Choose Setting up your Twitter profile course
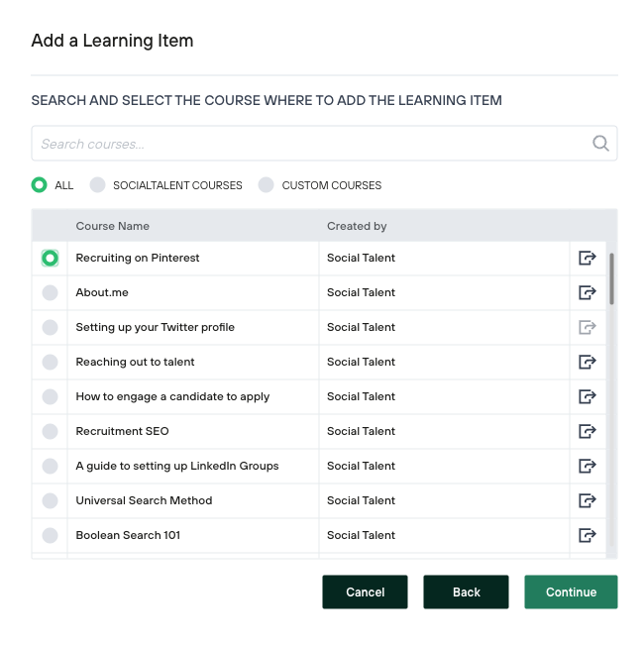644x645 pixels. pyautogui.click(x=50, y=327)
